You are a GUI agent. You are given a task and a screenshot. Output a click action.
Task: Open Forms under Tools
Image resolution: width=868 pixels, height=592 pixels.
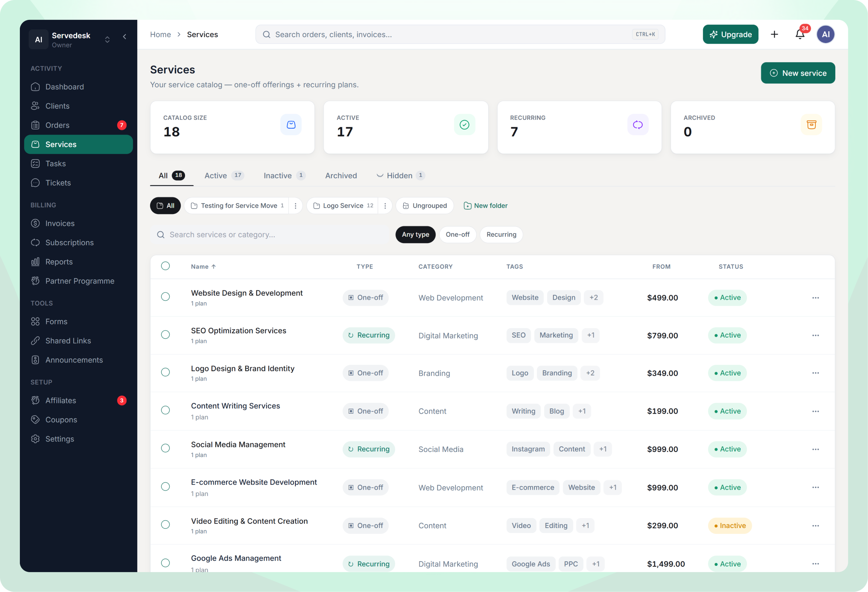[x=78, y=322]
